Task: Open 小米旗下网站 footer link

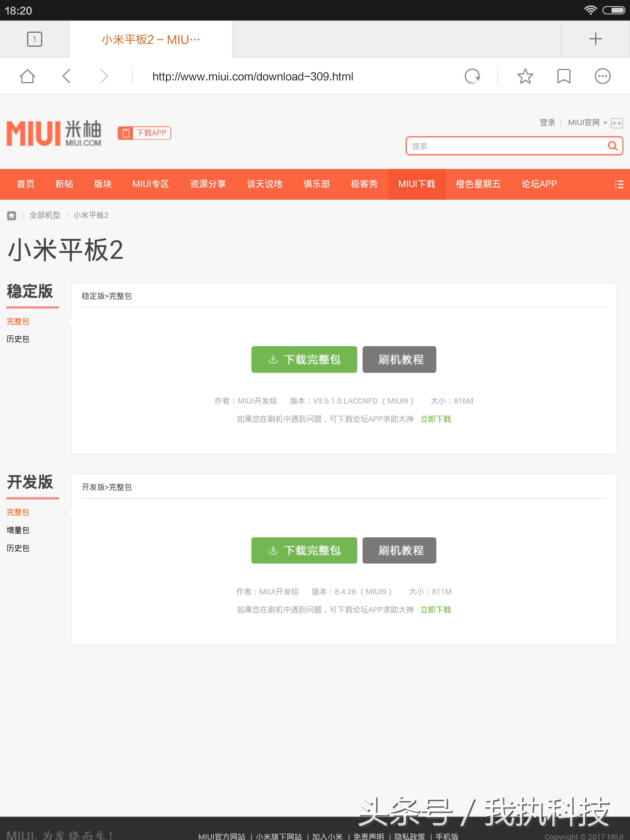Action: coord(279,836)
